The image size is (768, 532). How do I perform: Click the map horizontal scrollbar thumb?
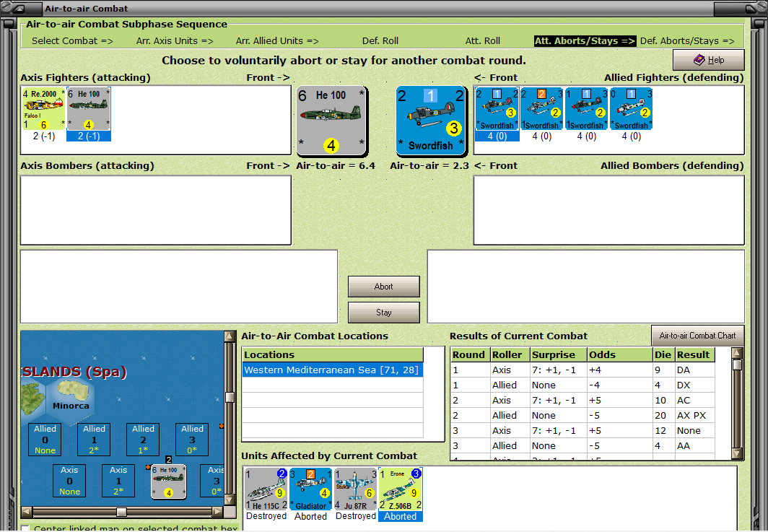pos(121,512)
